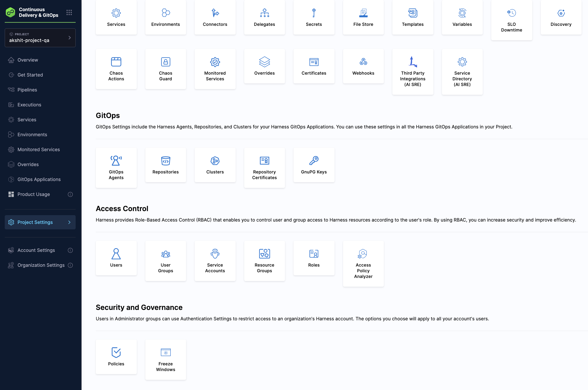Expand the akshit-project-qa project selector
The width and height of the screenshot is (588, 390).
[x=40, y=38]
